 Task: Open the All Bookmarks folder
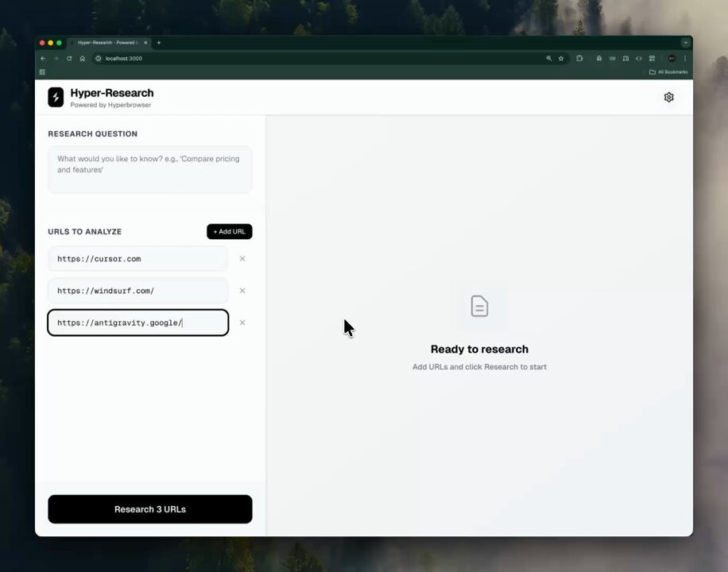[x=668, y=72]
